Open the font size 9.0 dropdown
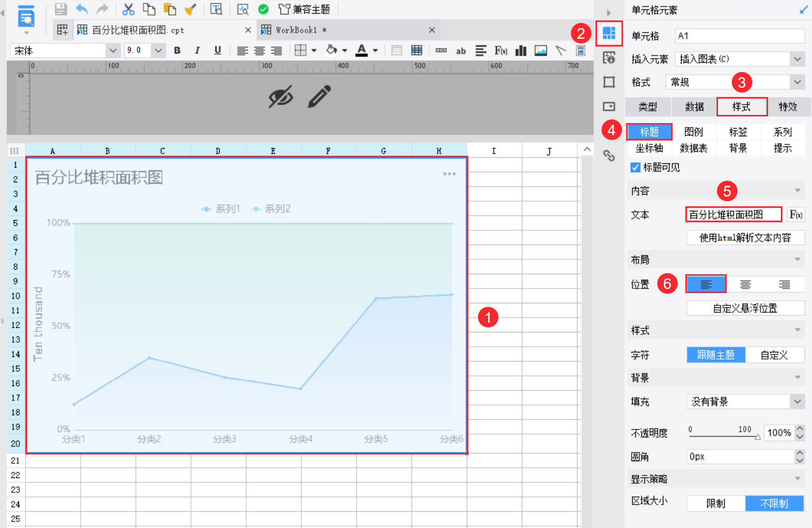Screen dimensions: 812x528 click(158, 51)
